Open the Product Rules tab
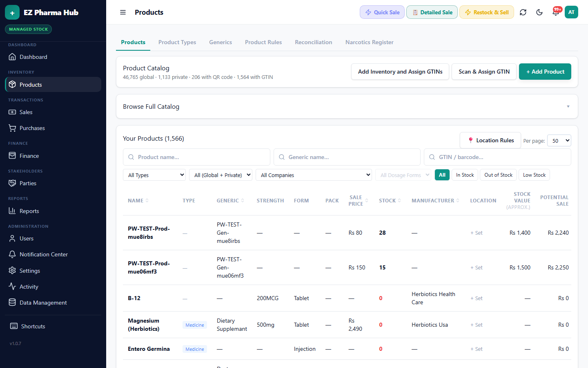This screenshot has height=368, width=588. pyautogui.click(x=263, y=42)
